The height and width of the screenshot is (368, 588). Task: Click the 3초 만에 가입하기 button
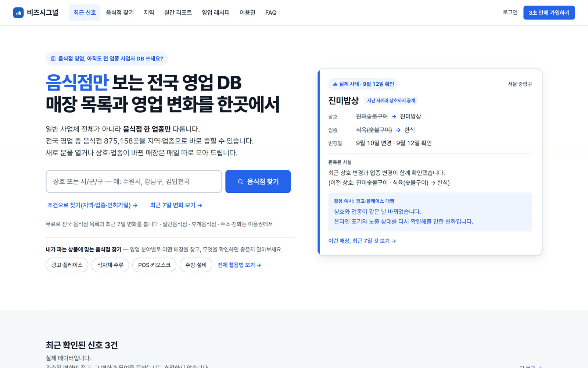click(549, 13)
